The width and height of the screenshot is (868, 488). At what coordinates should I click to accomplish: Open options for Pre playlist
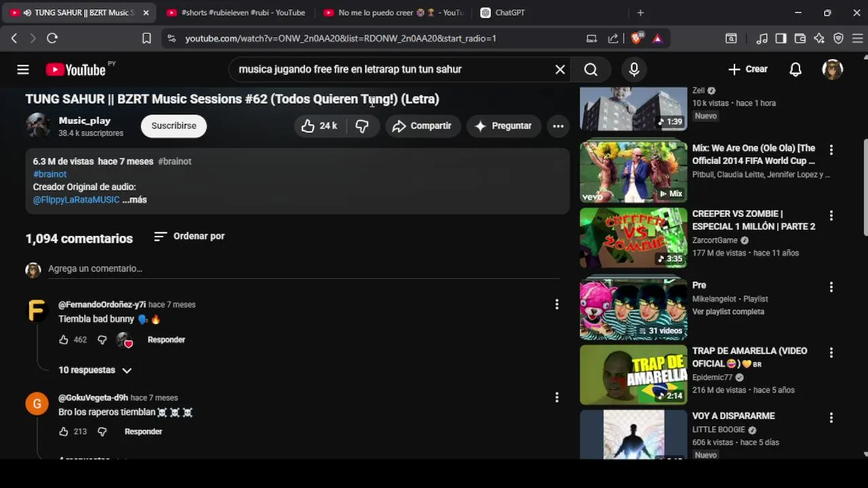[x=831, y=287]
